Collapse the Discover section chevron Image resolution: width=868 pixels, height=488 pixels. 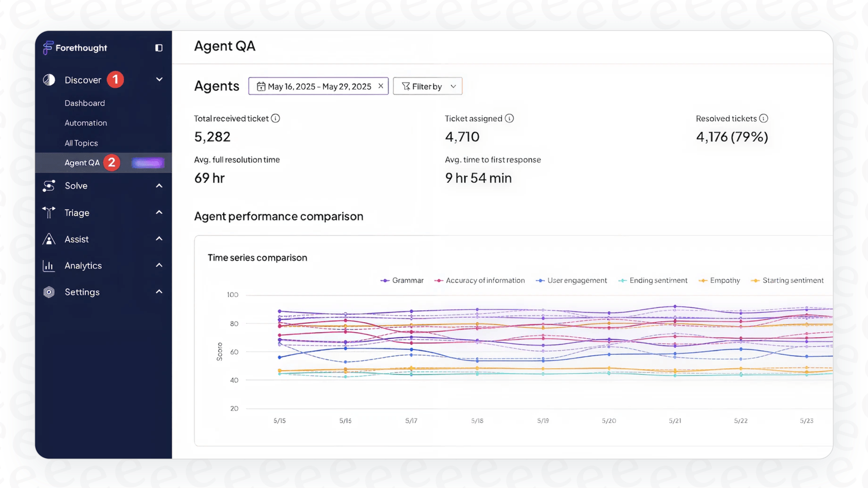click(159, 80)
